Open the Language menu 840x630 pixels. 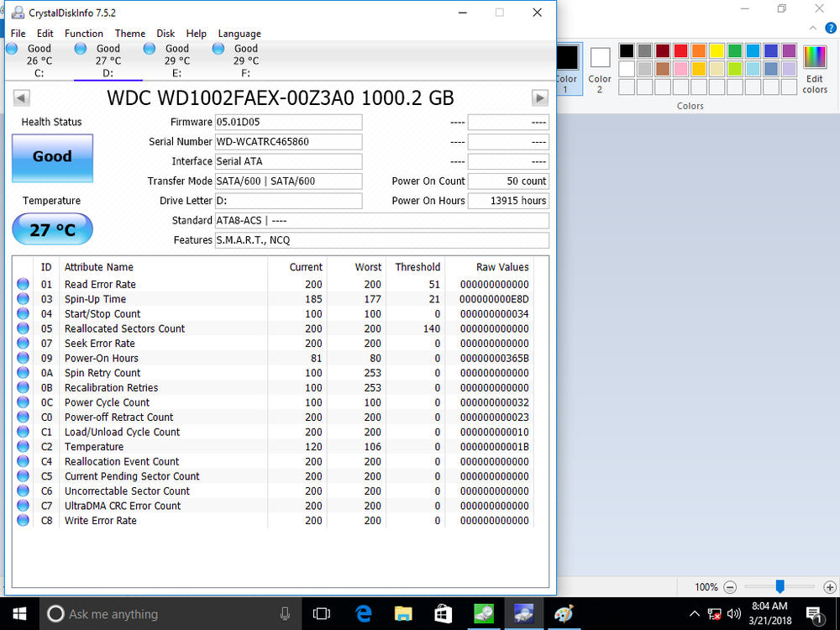coord(239,34)
